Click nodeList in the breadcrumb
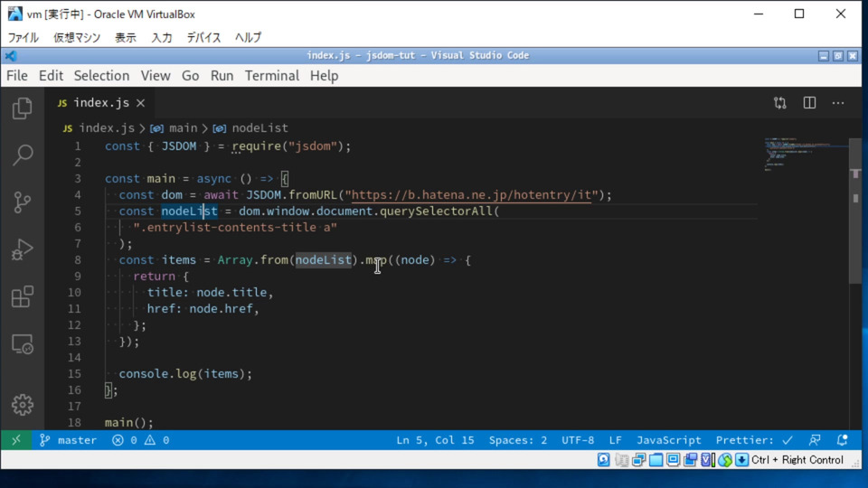 click(259, 128)
